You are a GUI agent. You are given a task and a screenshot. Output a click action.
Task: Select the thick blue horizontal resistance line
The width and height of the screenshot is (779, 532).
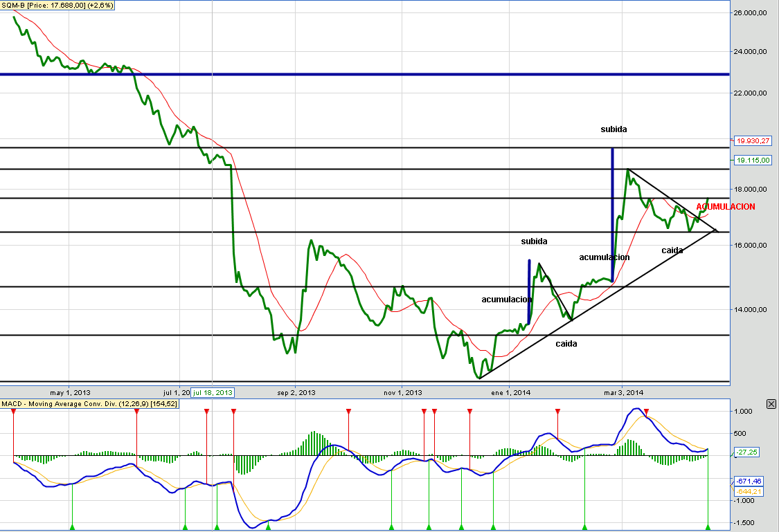pyautogui.click(x=346, y=74)
